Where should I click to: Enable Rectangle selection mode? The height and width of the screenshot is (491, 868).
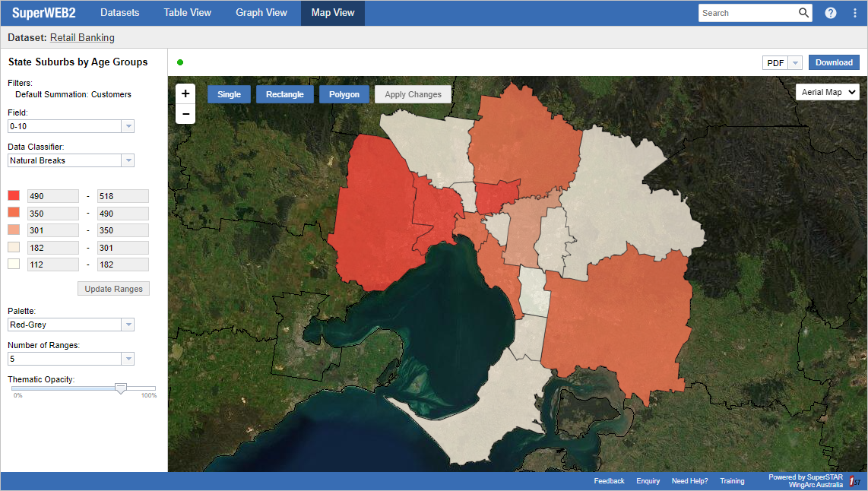pos(284,94)
